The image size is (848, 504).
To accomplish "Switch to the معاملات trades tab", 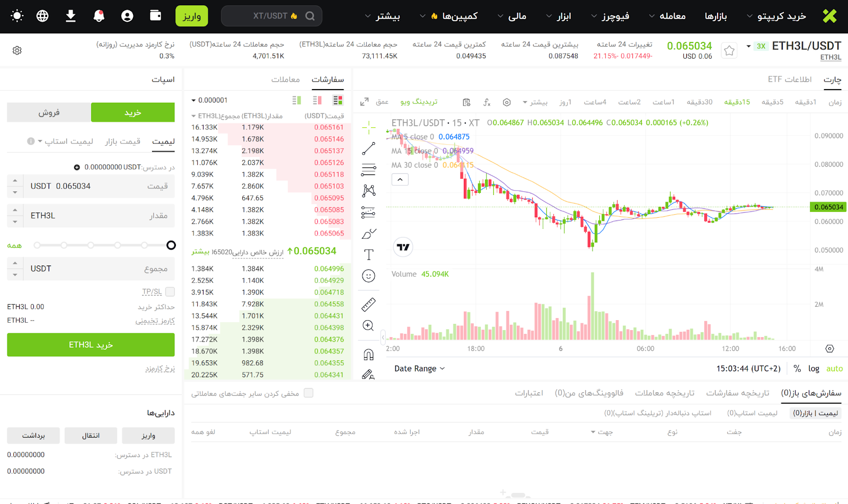I will (285, 79).
